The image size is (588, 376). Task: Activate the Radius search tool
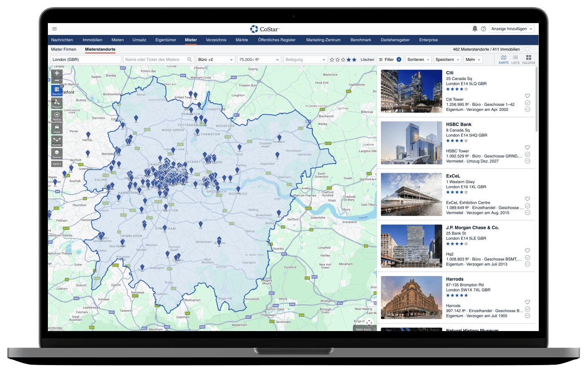[x=57, y=116]
